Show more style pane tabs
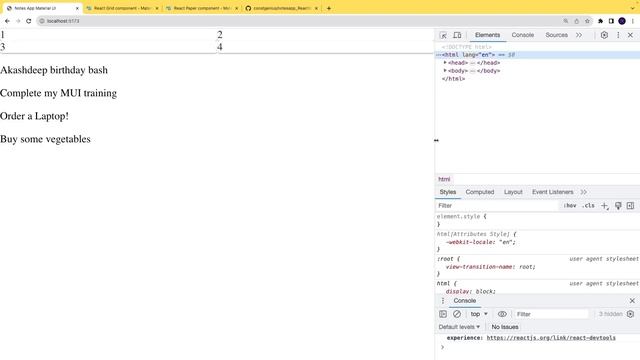The height and width of the screenshot is (360, 640). point(584,192)
